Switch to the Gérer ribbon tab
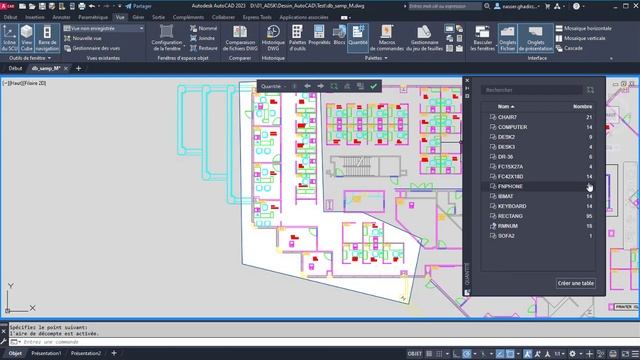640x360 pixels. point(138,18)
